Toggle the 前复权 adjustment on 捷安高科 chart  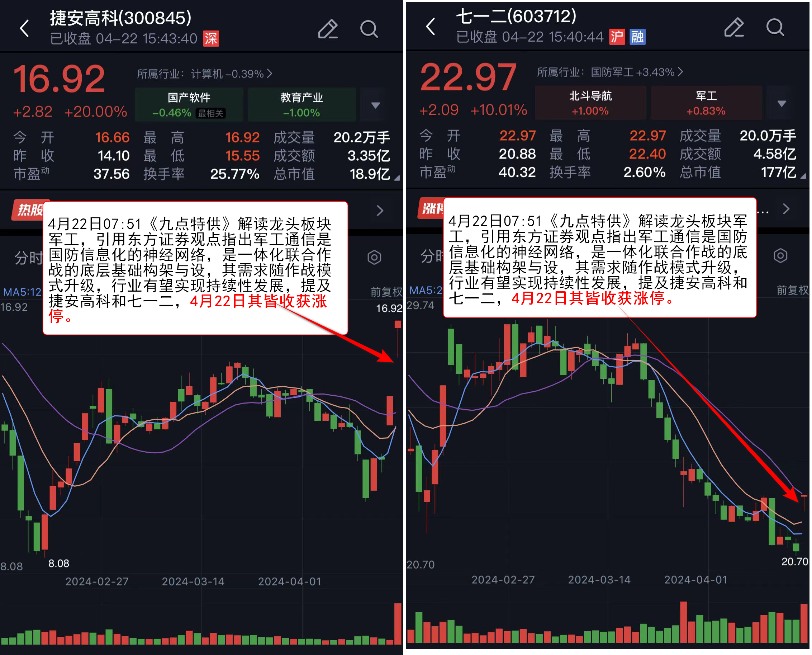click(x=386, y=292)
